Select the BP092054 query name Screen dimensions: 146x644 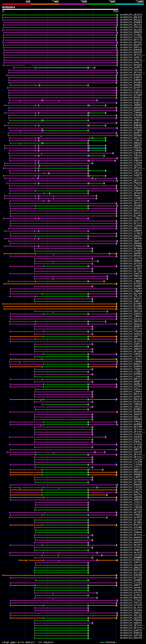pyautogui.click(x=8, y=8)
